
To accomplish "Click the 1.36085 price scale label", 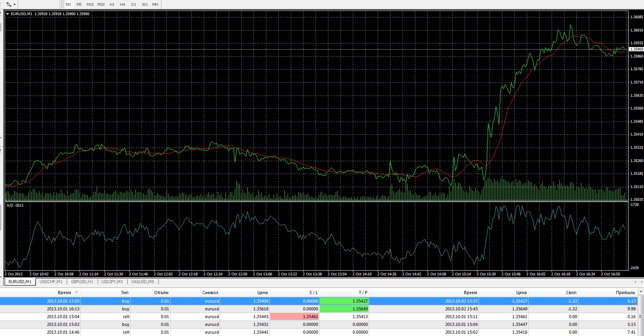I will click(x=637, y=17).
